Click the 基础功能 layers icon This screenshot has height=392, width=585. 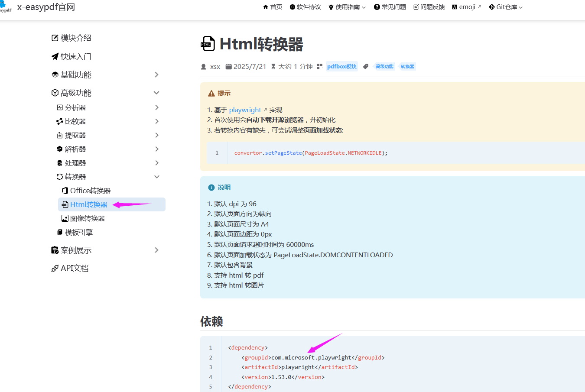click(55, 75)
